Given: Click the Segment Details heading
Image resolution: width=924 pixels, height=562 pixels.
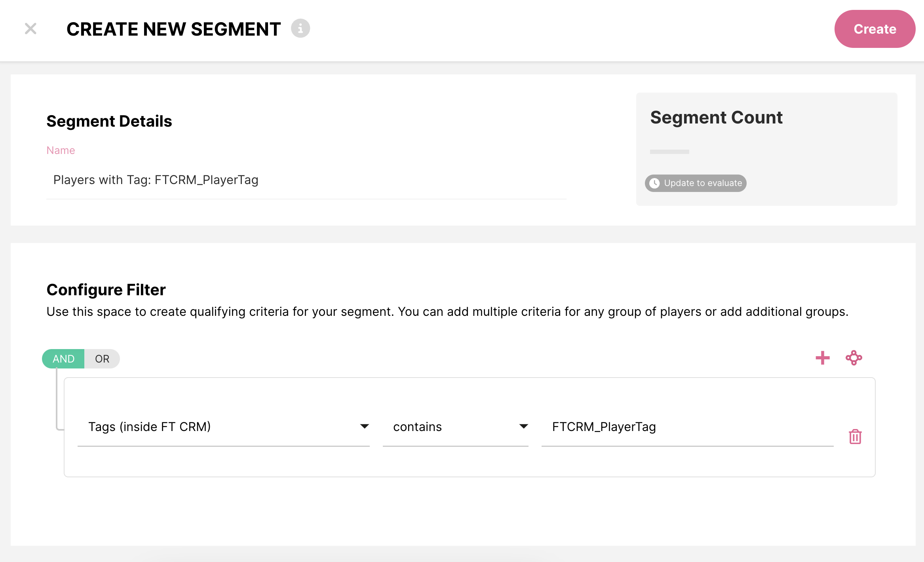Looking at the screenshot, I should click(109, 122).
